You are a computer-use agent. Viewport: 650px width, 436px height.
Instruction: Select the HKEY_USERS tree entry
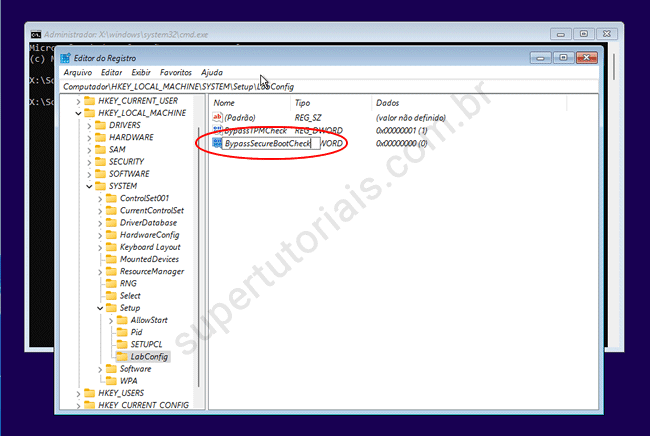(120, 393)
